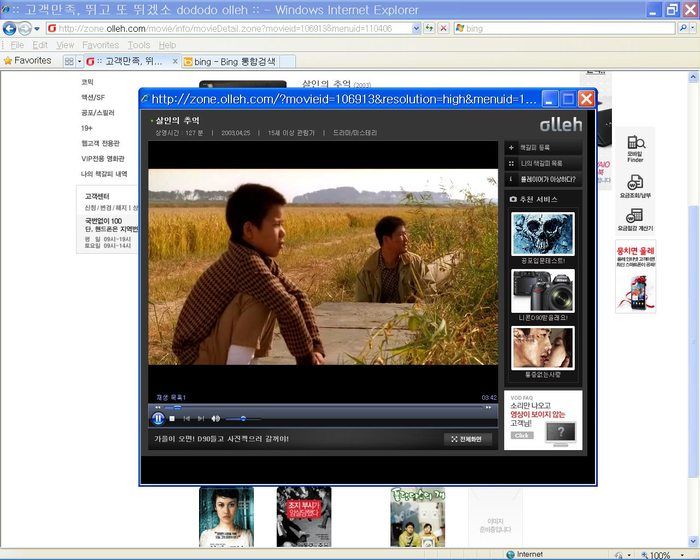700x560 pixels.
Task: Minimize the olleh player popup window
Action: pos(550,99)
